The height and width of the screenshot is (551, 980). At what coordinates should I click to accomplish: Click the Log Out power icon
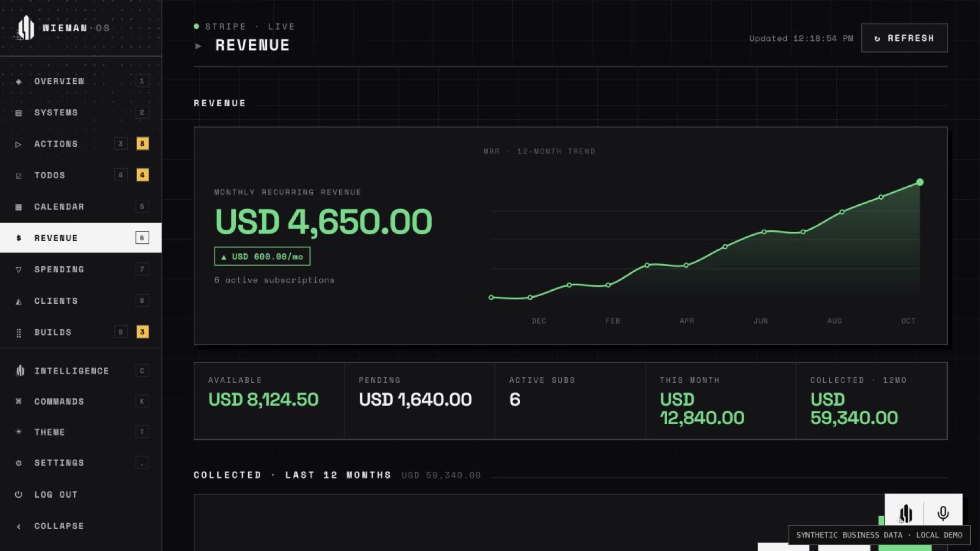tap(19, 494)
